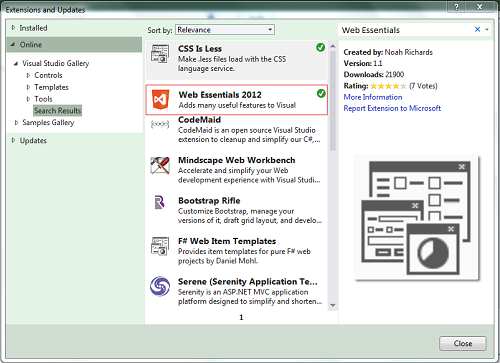Expand the Templates node

click(28, 87)
